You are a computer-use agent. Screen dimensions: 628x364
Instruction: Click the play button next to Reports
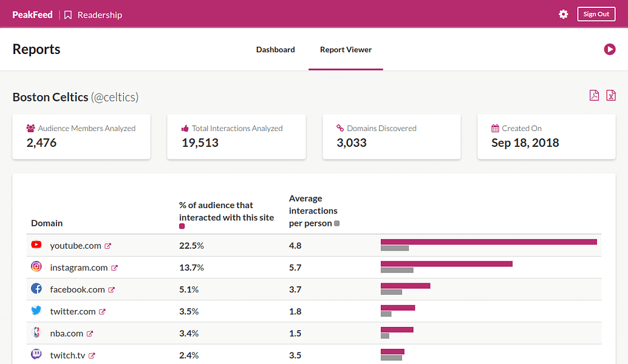coord(610,49)
